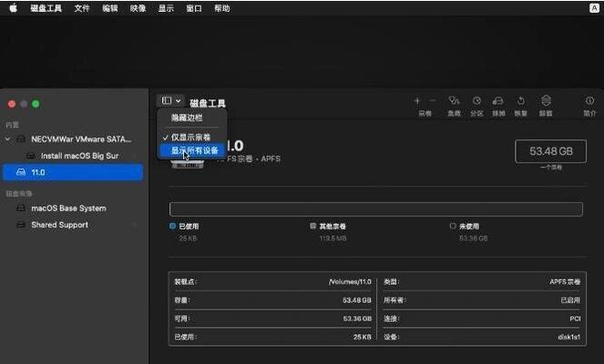Open the 映像 menu
This screenshot has width=604, height=364.
pos(138,8)
